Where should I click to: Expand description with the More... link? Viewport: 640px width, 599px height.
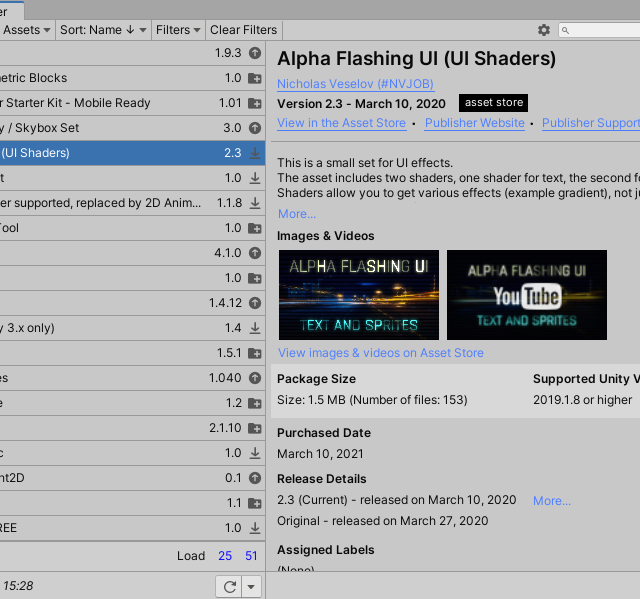[297, 213]
